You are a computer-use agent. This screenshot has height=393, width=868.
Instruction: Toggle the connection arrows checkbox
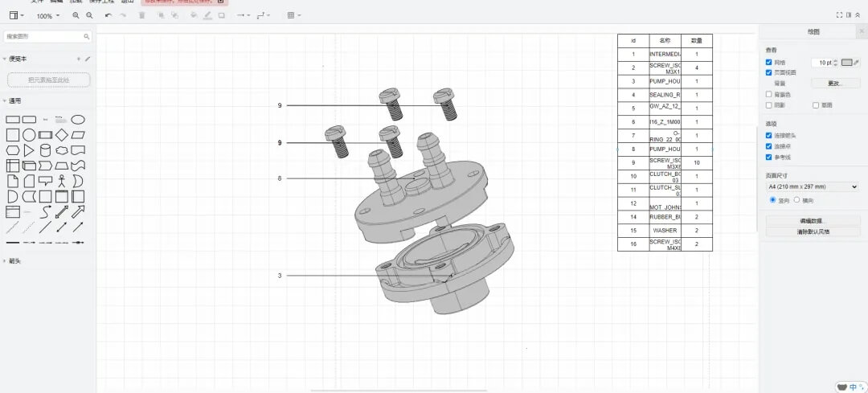point(768,136)
